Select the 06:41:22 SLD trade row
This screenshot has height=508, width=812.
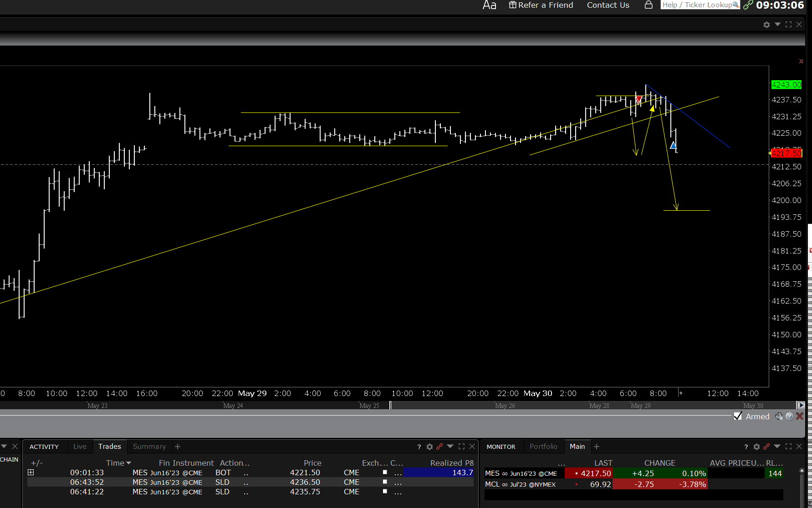pos(250,492)
